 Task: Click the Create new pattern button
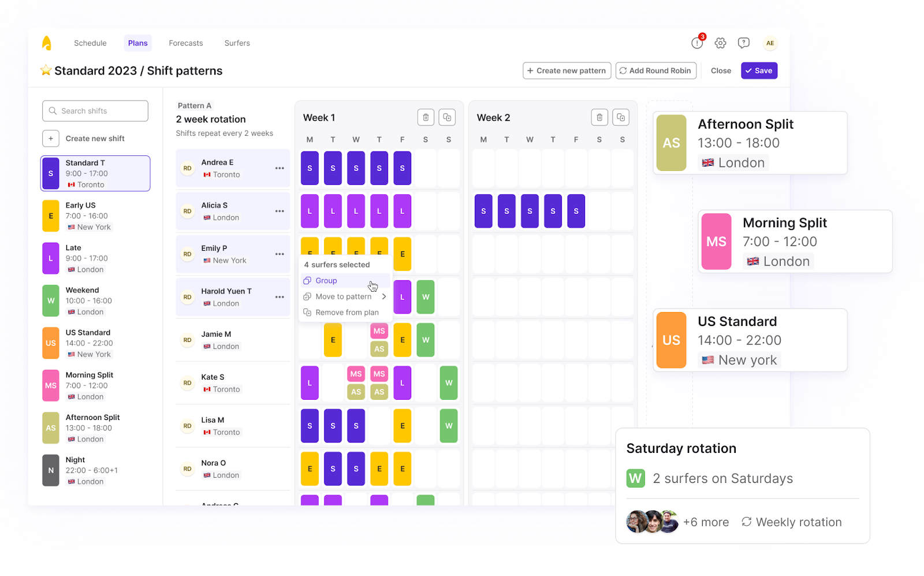tap(567, 70)
